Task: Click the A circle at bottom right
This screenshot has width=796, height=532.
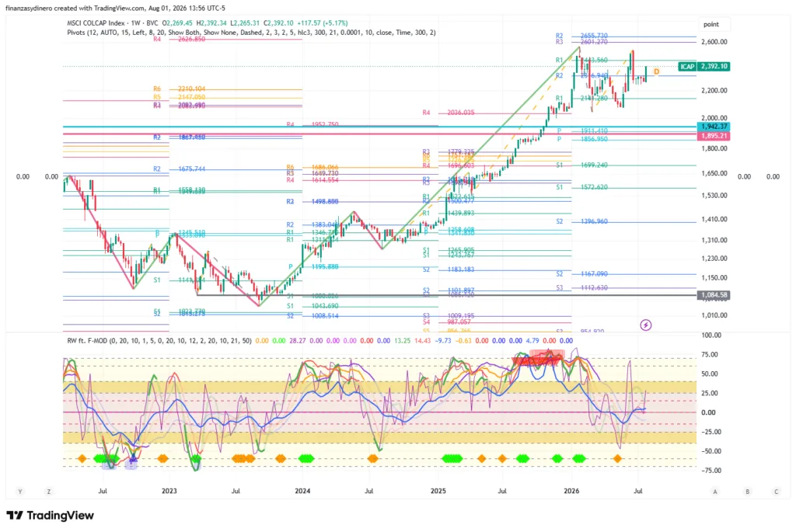Action: (x=715, y=492)
